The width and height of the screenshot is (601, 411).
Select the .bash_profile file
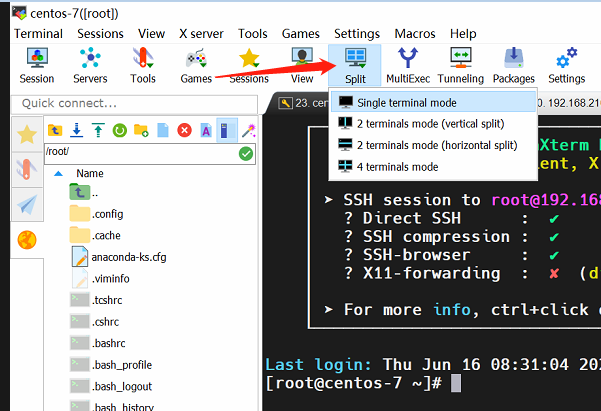pyautogui.click(x=111, y=365)
